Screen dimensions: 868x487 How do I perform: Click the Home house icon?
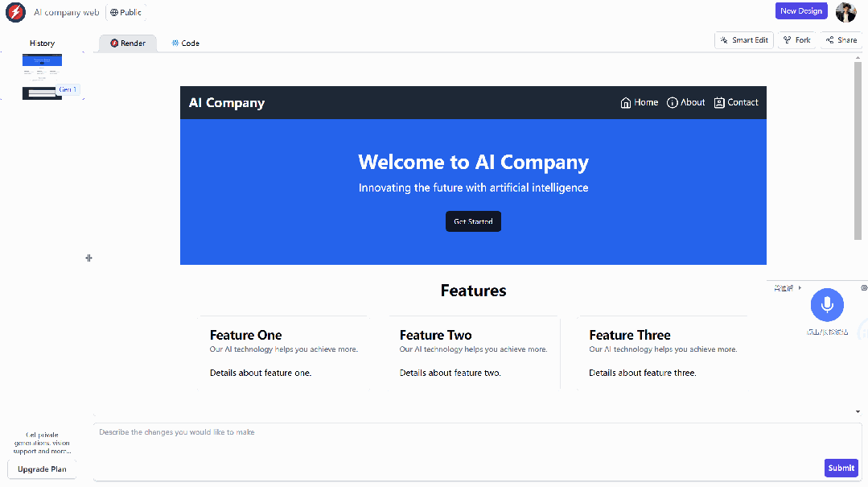click(626, 102)
